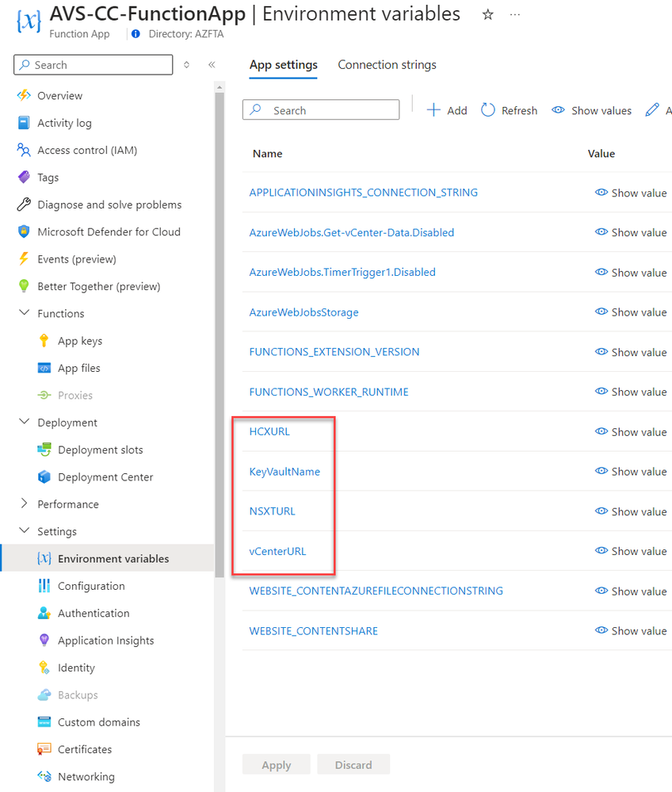Image resolution: width=672 pixels, height=792 pixels.
Task: Open FUNCTIONS_WORKER_RUNTIME setting
Action: (x=329, y=392)
